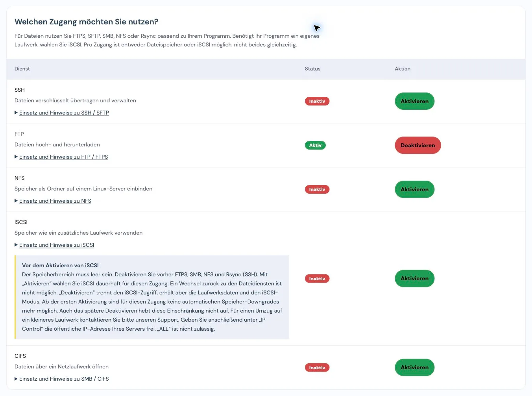Click the 'NFS' service name
The height and width of the screenshot is (396, 532).
coord(20,178)
